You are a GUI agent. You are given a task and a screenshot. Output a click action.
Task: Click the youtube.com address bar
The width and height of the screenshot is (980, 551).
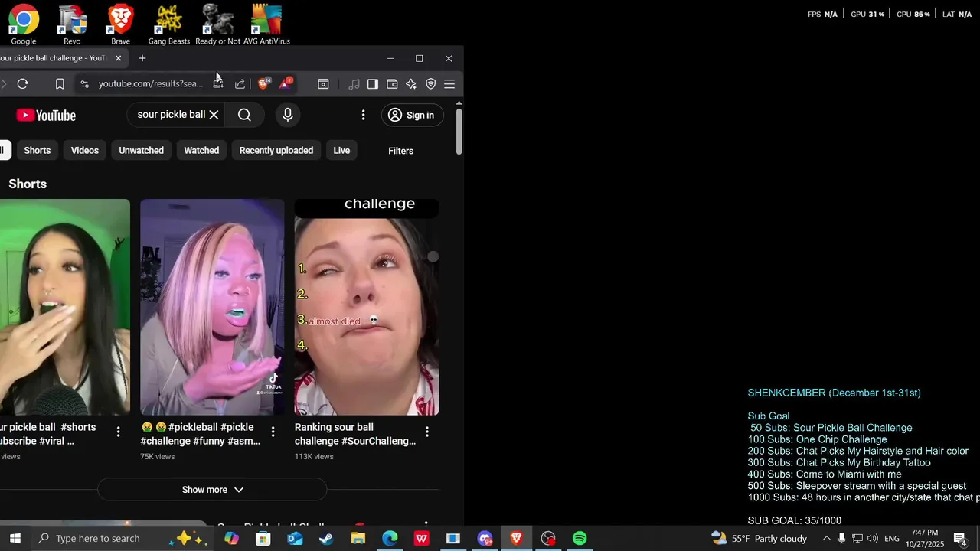click(x=151, y=84)
